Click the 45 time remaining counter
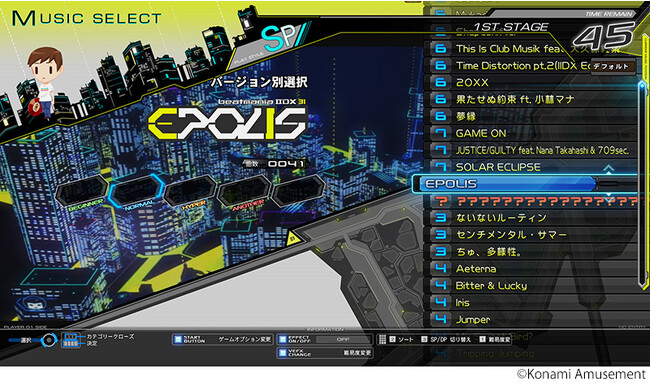650x386 pixels. pos(604,36)
